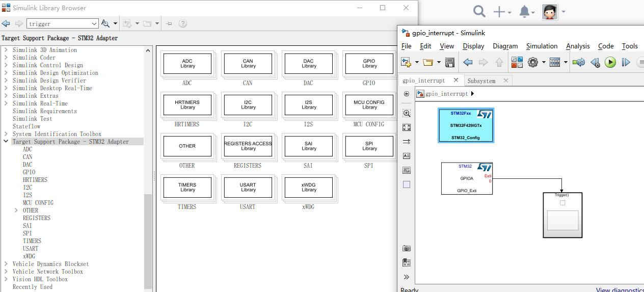Open the Analysis menu in Simulink
Screen dimensions: 644x292
pos(578,46)
